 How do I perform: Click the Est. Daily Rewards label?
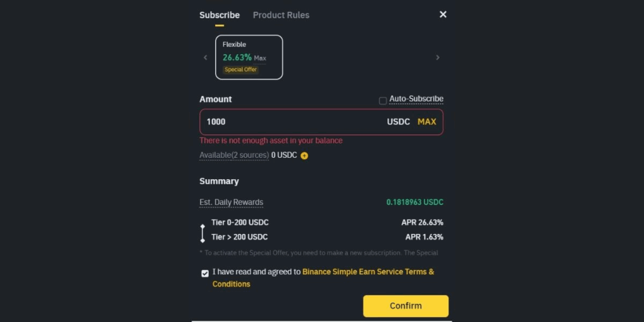pyautogui.click(x=231, y=203)
